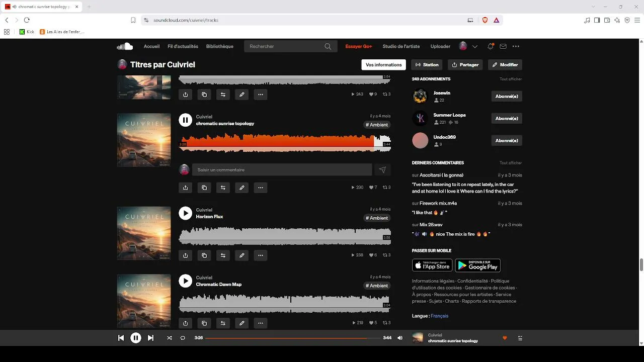644x362 pixels.
Task: Seek on the player bar progress line
Action: click(x=293, y=338)
